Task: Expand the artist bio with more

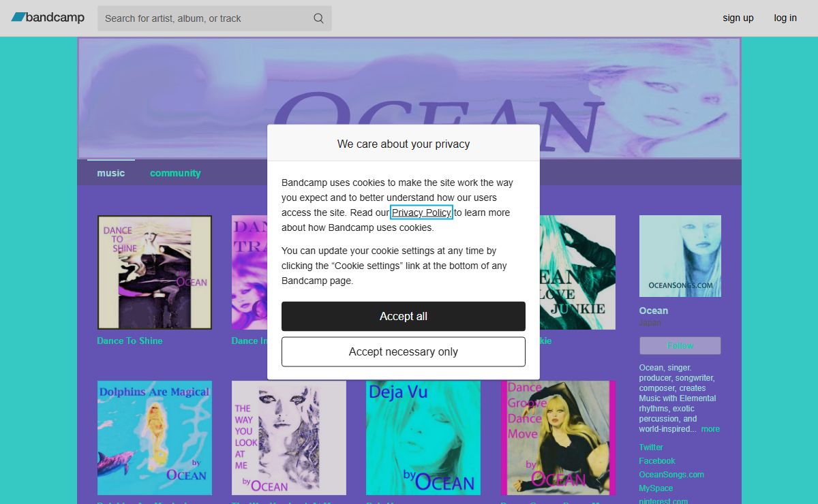Action: click(710, 429)
